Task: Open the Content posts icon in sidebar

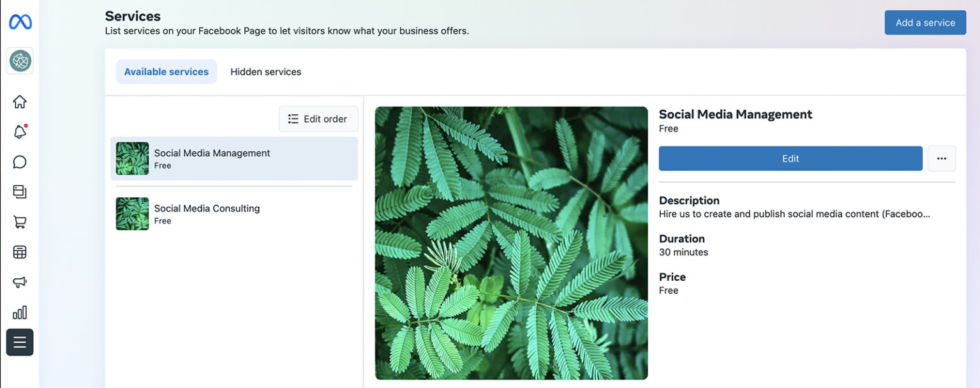Action: click(20, 191)
